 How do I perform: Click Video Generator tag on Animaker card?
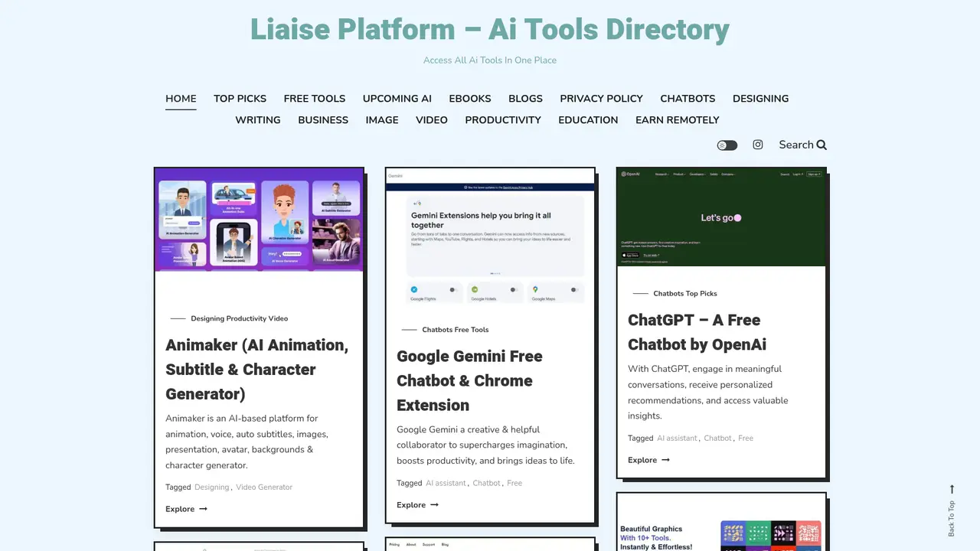(264, 487)
